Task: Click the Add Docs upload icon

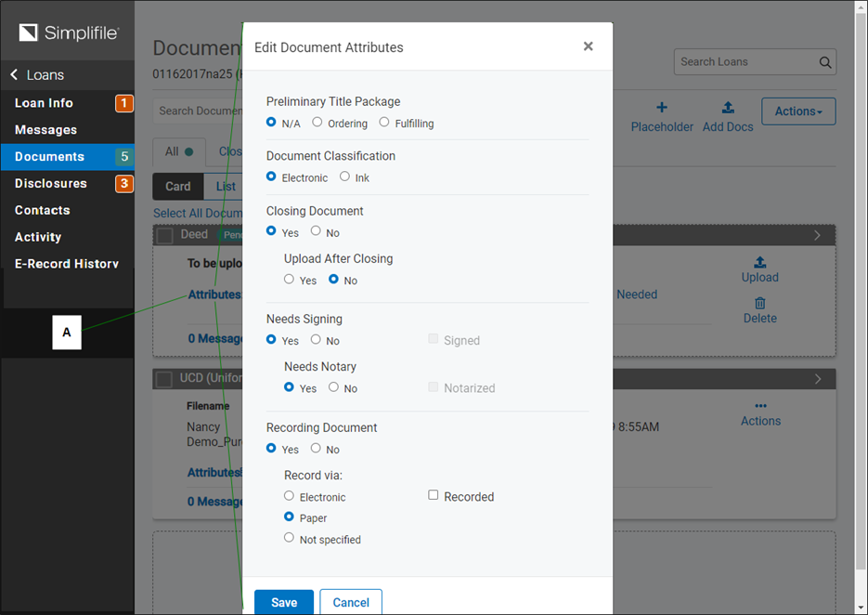Action: (x=728, y=107)
